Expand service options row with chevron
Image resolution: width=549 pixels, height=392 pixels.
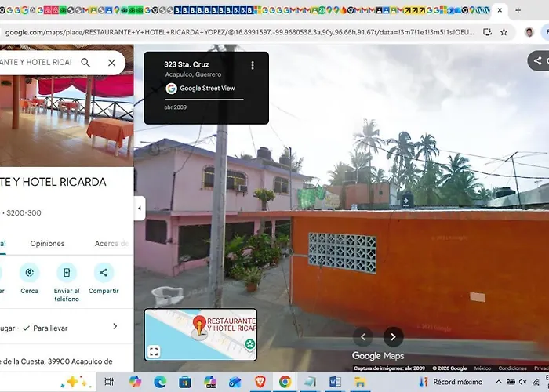pos(115,326)
